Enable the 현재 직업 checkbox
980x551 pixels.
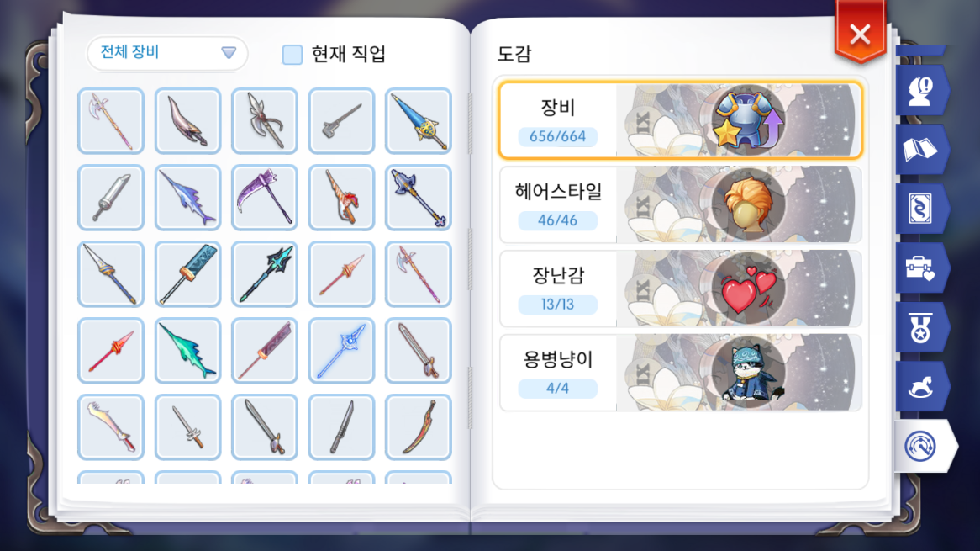(292, 55)
